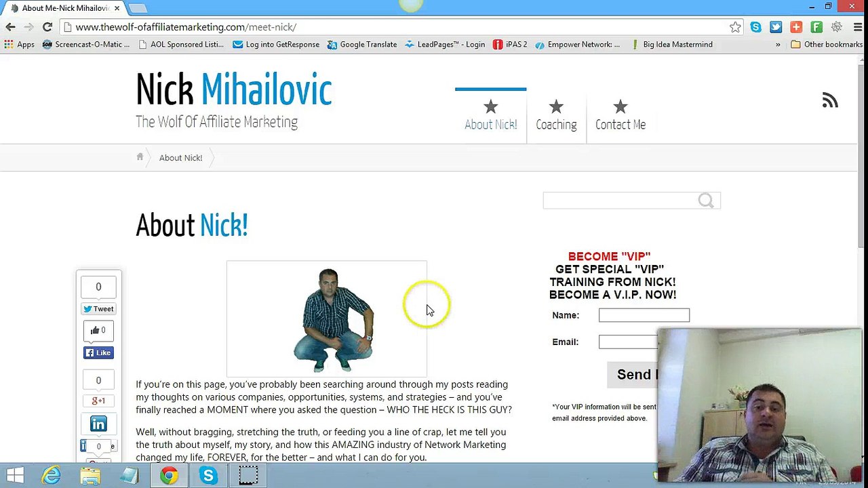Click the Tweet share button

coord(98,309)
